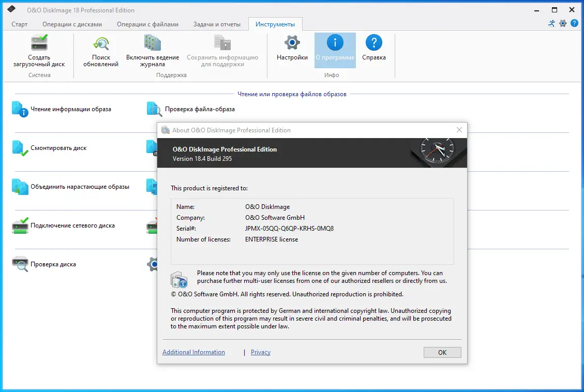Open Проверка файла-образа
584x392 pixels.
[154, 109]
